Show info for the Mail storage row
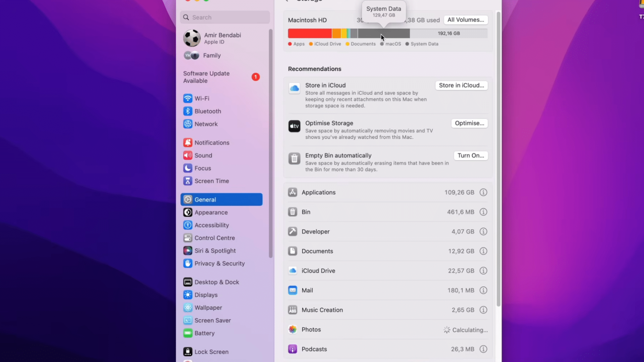This screenshot has height=362, width=644. (x=483, y=290)
